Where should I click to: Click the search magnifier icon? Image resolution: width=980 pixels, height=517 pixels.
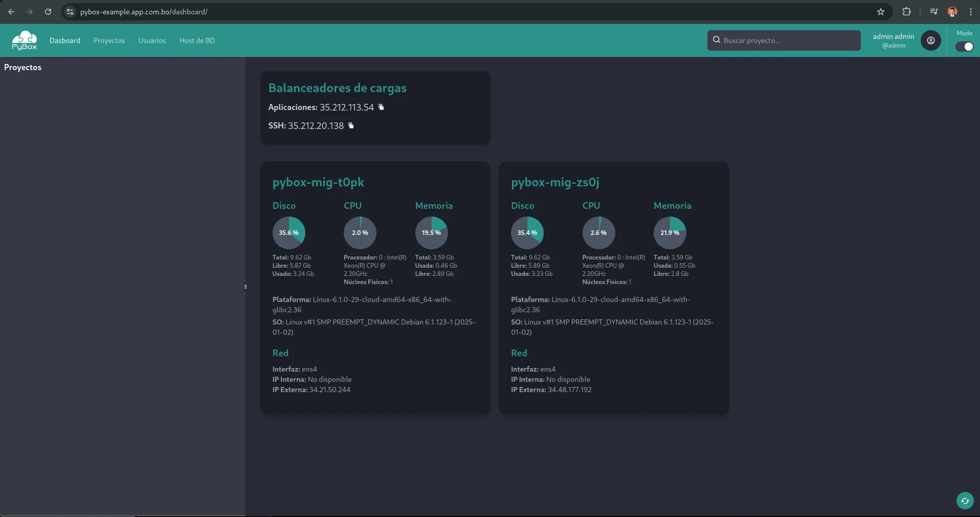717,40
